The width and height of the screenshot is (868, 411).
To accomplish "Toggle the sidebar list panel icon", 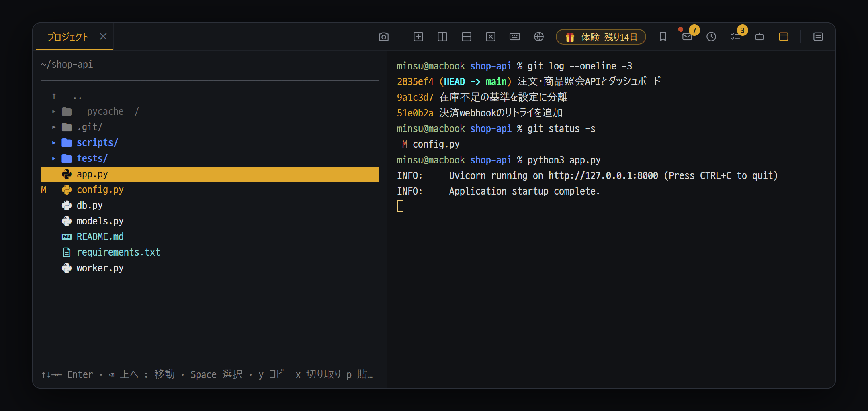I will pyautogui.click(x=818, y=37).
